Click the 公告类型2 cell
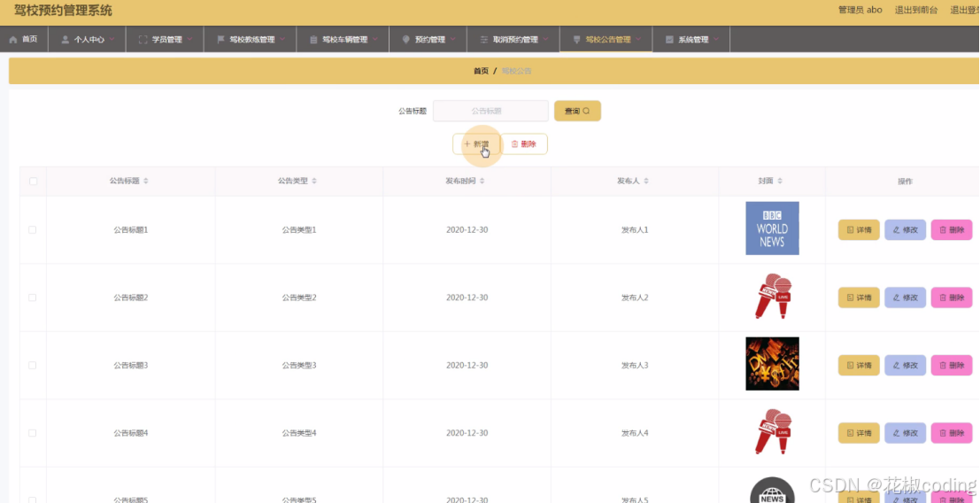The image size is (980, 503). click(299, 298)
